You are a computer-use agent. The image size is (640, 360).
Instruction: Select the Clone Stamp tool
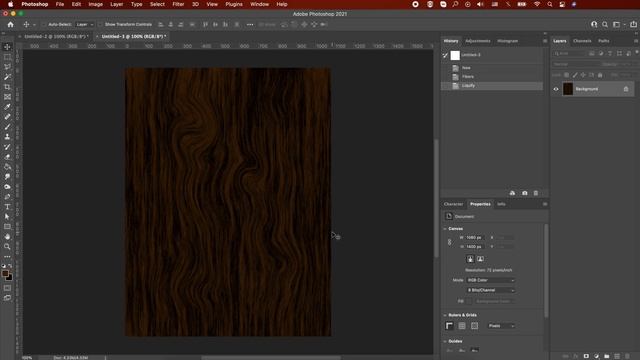pyautogui.click(x=7, y=137)
